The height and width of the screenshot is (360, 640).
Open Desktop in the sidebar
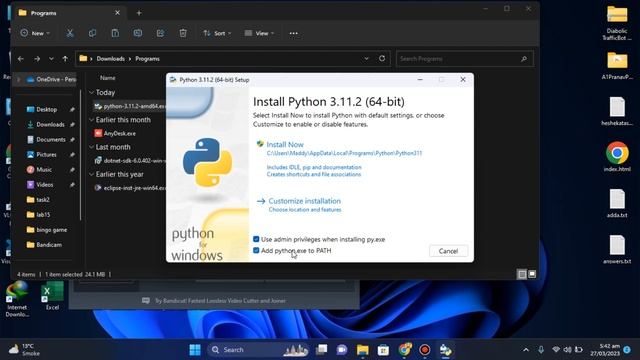click(47, 109)
